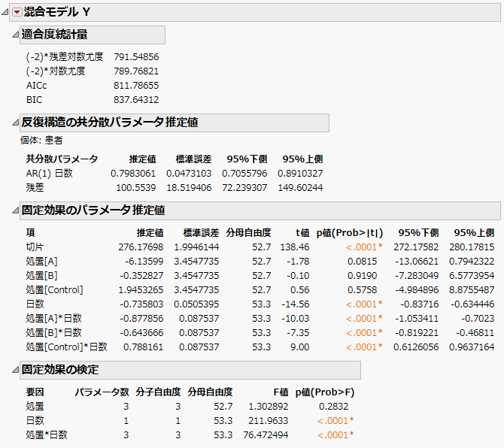Click the BIC label in fit statistics
Screen dimensions: 504x448
click(x=35, y=100)
